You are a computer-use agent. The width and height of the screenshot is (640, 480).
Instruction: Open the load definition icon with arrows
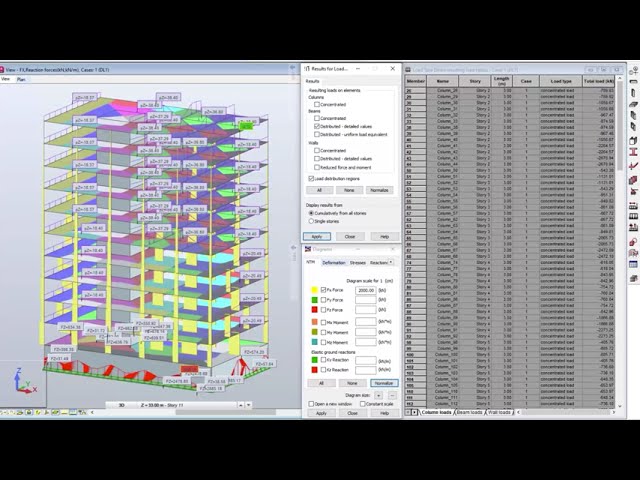[633, 227]
